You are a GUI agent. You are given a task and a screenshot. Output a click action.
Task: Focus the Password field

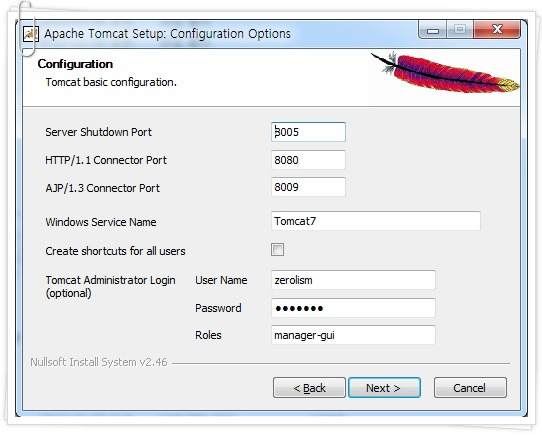[353, 308]
